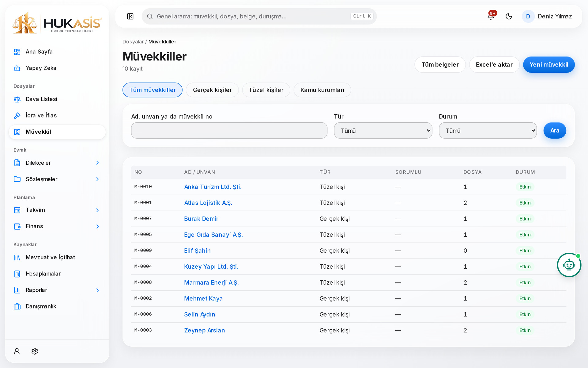
Task: Open settings gear in sidebar footer
Action: 35,351
